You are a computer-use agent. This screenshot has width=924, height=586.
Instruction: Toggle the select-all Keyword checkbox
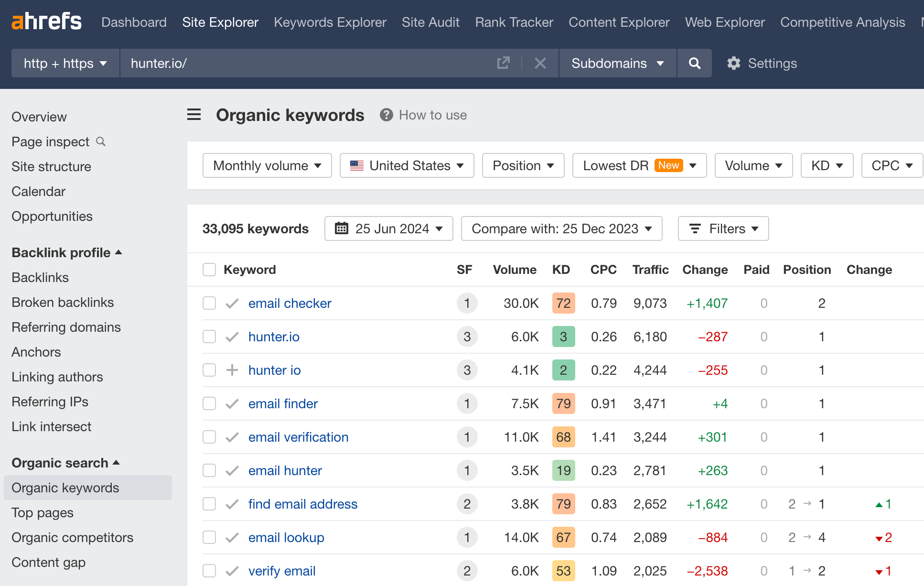(x=209, y=270)
